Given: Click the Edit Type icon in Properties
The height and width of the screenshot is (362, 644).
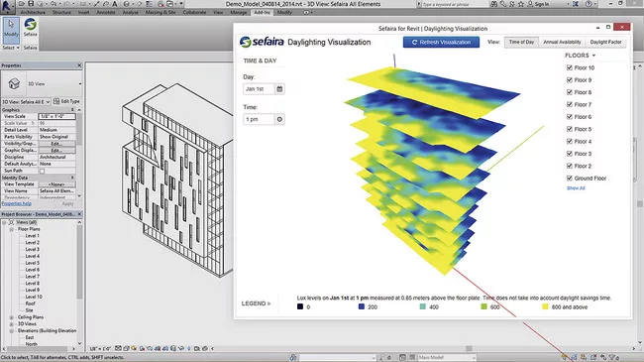Looking at the screenshot, I should pyautogui.click(x=56, y=101).
